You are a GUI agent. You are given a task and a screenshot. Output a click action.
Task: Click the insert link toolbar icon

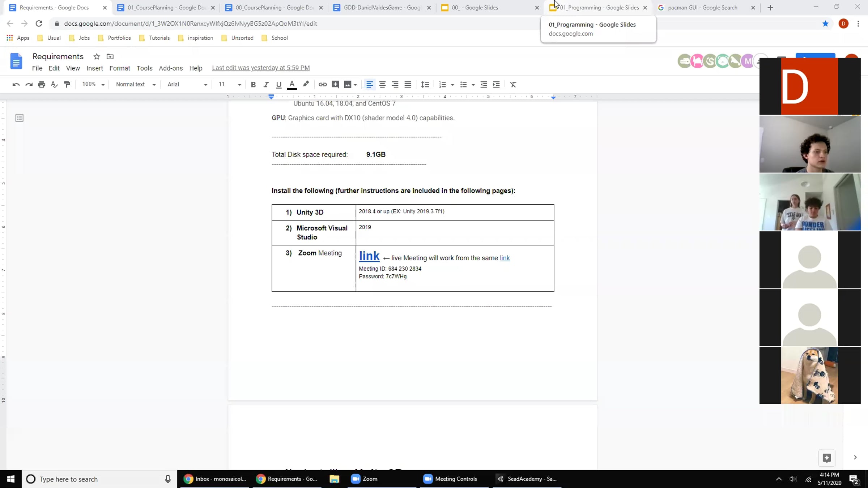(x=322, y=85)
